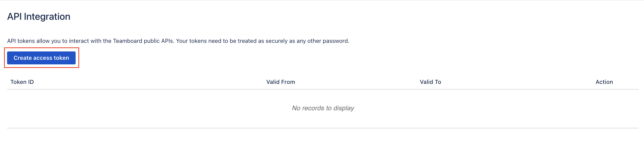
Task: Click the words API tokens starting the description
Action: pyautogui.click(x=21, y=41)
